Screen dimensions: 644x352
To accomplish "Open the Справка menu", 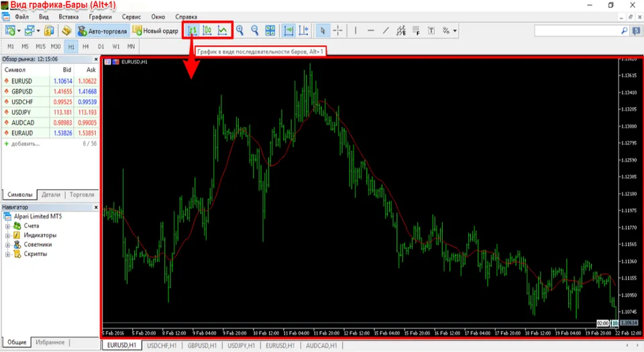I will pyautogui.click(x=186, y=17).
